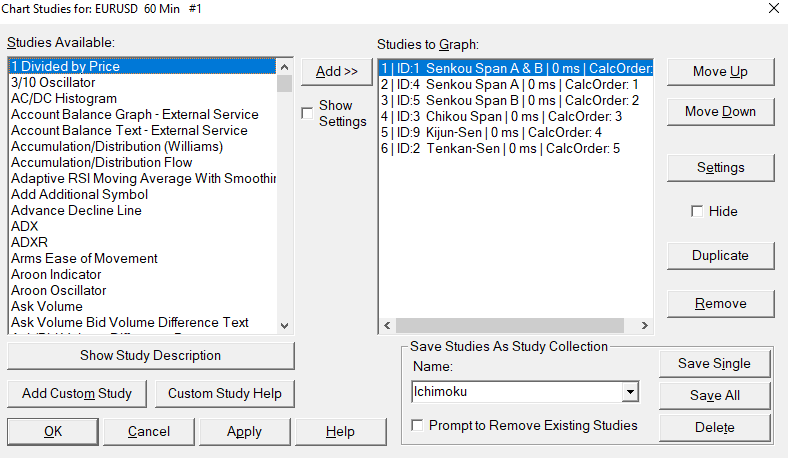Image resolution: width=788 pixels, height=458 pixels.
Task: Select ADX in Studies Available list
Action: coord(26,227)
